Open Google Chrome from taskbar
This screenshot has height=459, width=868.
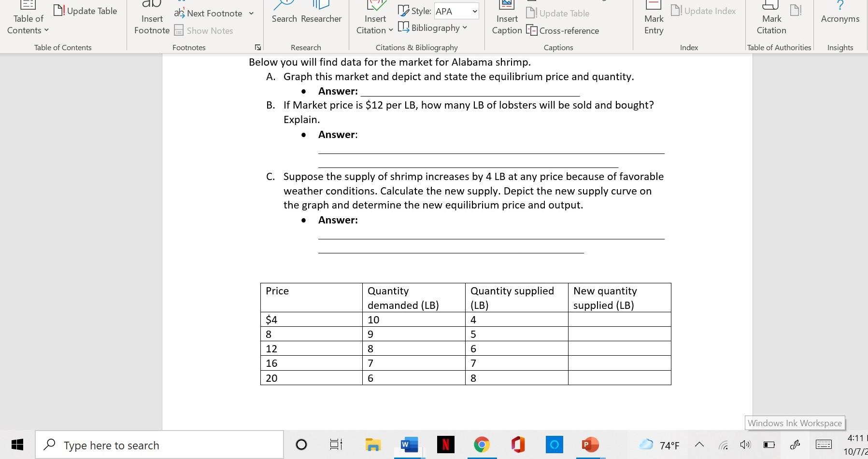pos(481,445)
